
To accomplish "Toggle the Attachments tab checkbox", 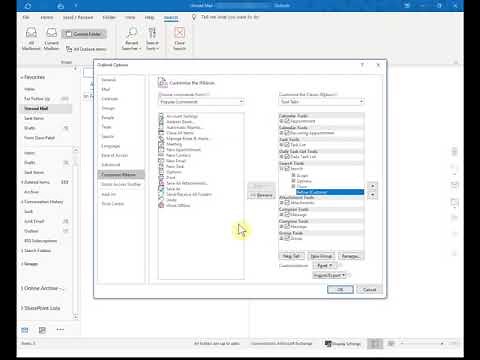I will click(x=287, y=203).
